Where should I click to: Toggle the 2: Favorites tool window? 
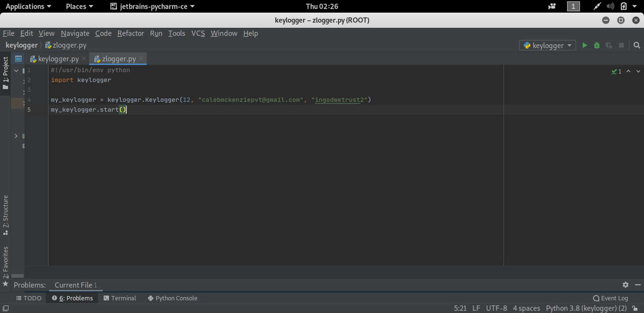[x=6, y=266]
